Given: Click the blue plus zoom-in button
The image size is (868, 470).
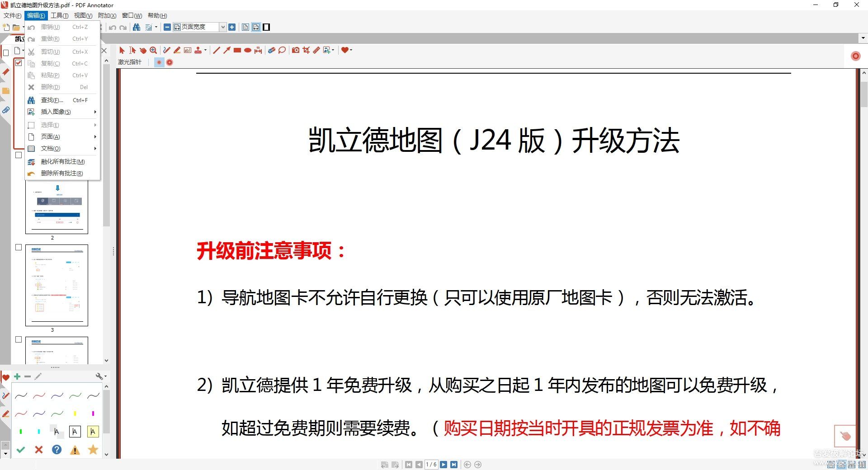Looking at the screenshot, I should pyautogui.click(x=232, y=27).
